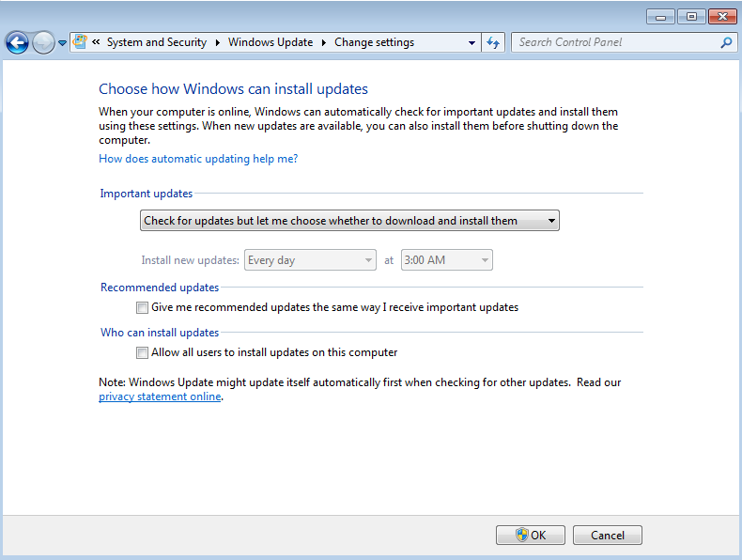Viewport: 742px width, 560px height.
Task: Expand the address bar history dropdown
Action: tap(471, 42)
